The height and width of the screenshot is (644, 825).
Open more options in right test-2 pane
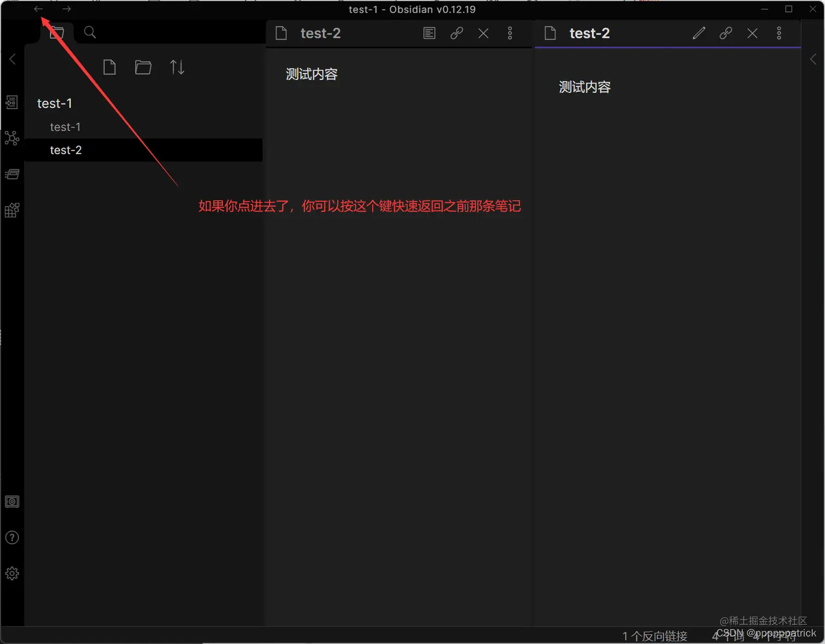[779, 33]
